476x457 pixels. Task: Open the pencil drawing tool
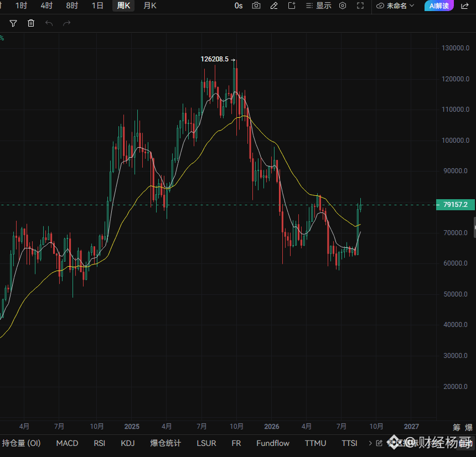pos(274,6)
